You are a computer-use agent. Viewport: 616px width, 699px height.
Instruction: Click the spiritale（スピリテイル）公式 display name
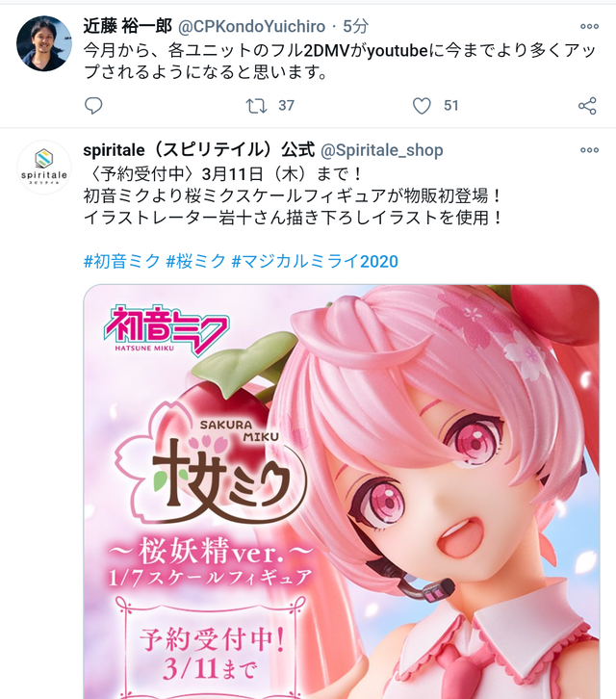(199, 150)
